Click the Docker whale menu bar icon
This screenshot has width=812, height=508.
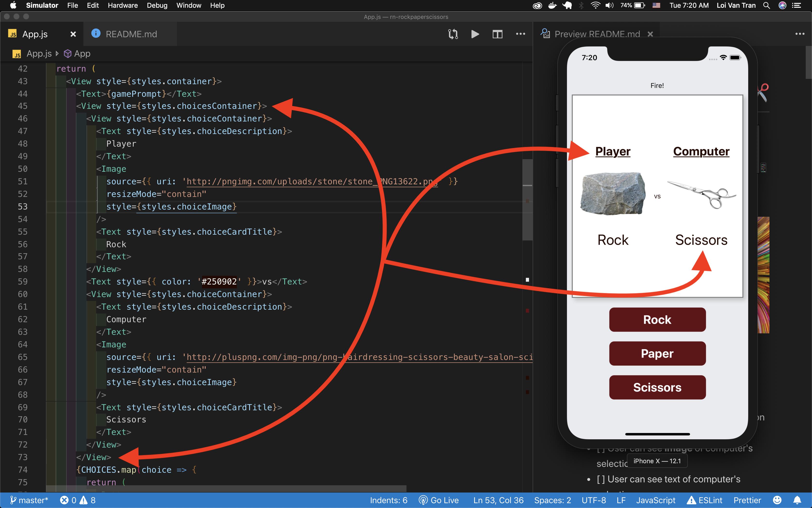(x=552, y=5)
